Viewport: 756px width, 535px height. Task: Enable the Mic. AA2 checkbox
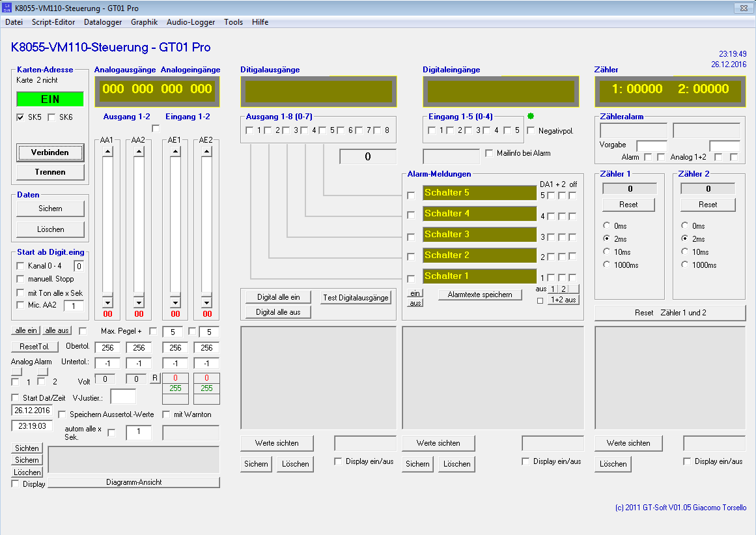click(20, 305)
